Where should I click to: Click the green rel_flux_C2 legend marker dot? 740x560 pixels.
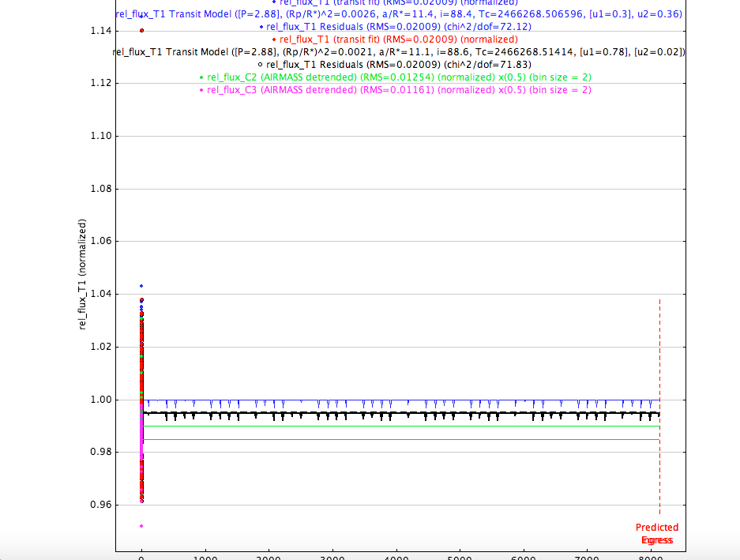(201, 77)
